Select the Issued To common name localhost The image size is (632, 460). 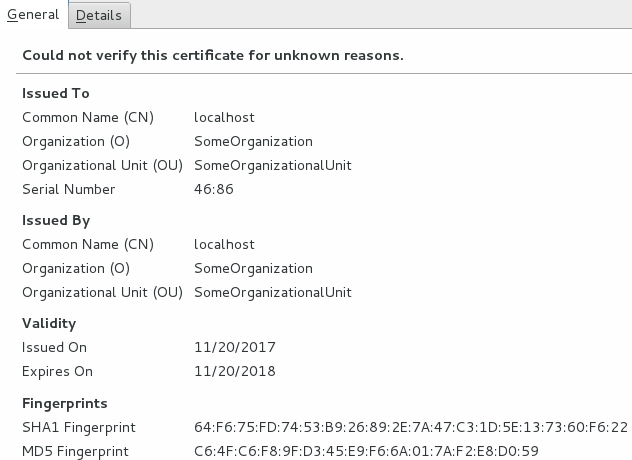click(x=224, y=117)
